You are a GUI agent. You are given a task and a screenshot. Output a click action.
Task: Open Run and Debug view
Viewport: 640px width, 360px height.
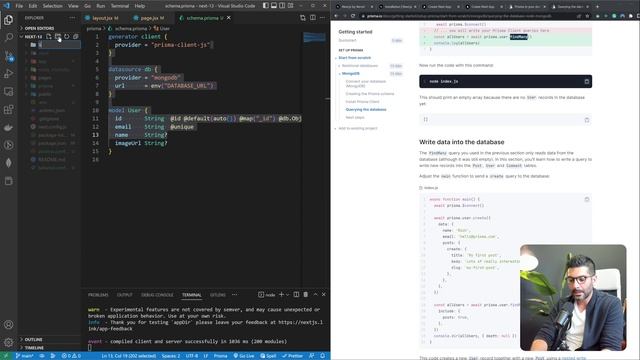click(9, 74)
